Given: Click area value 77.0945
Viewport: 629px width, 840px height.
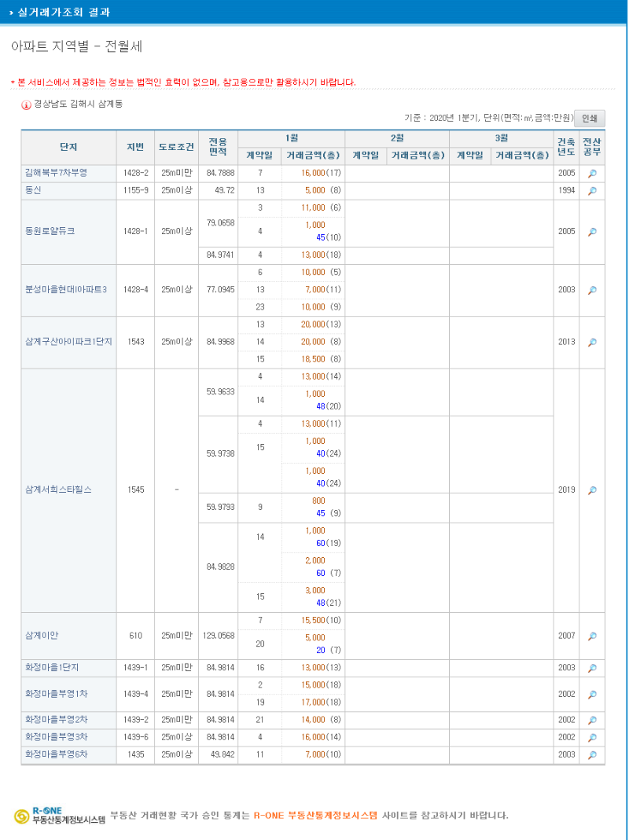Looking at the screenshot, I should 220,289.
